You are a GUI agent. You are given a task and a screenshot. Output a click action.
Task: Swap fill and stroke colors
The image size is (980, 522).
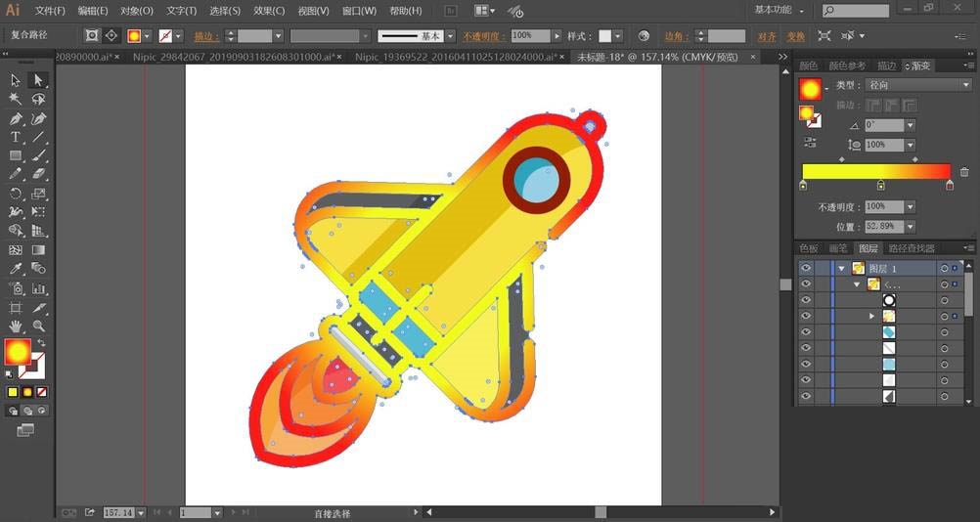[x=41, y=343]
